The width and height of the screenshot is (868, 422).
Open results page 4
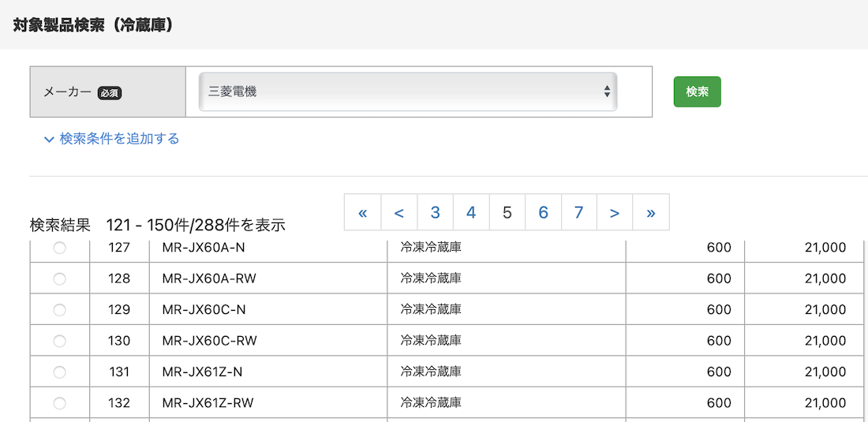(471, 212)
